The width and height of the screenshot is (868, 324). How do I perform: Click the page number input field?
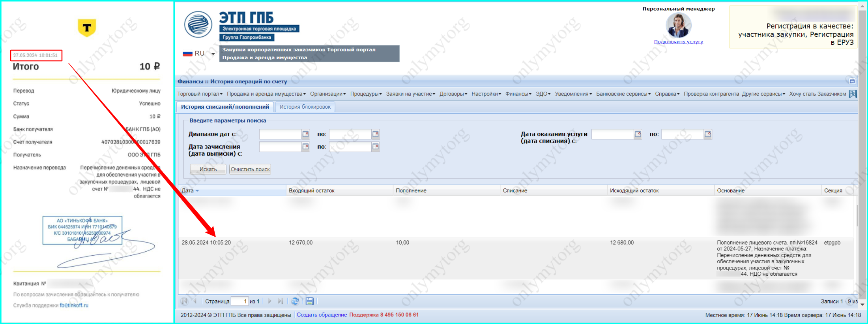tap(239, 301)
